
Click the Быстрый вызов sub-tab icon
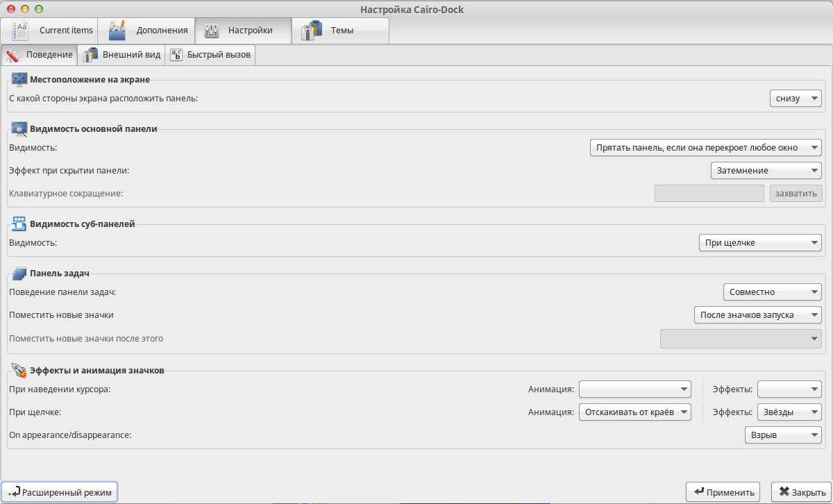point(176,55)
